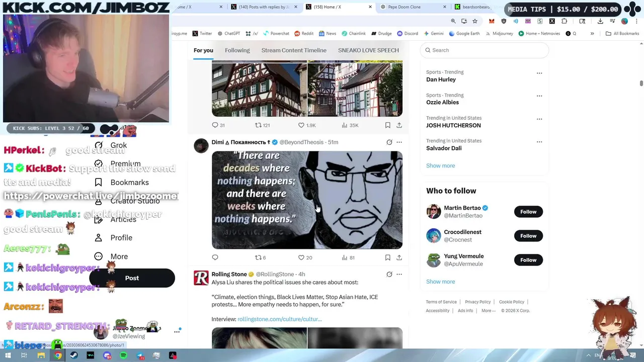Open Rolling Stone profile avatar
This screenshot has width=644, height=362.
pyautogui.click(x=201, y=278)
